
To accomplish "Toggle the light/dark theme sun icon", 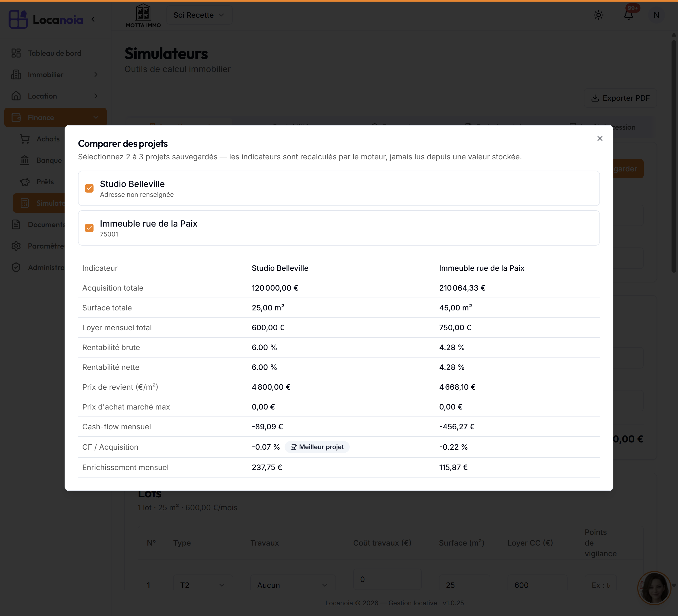I will [x=598, y=15].
